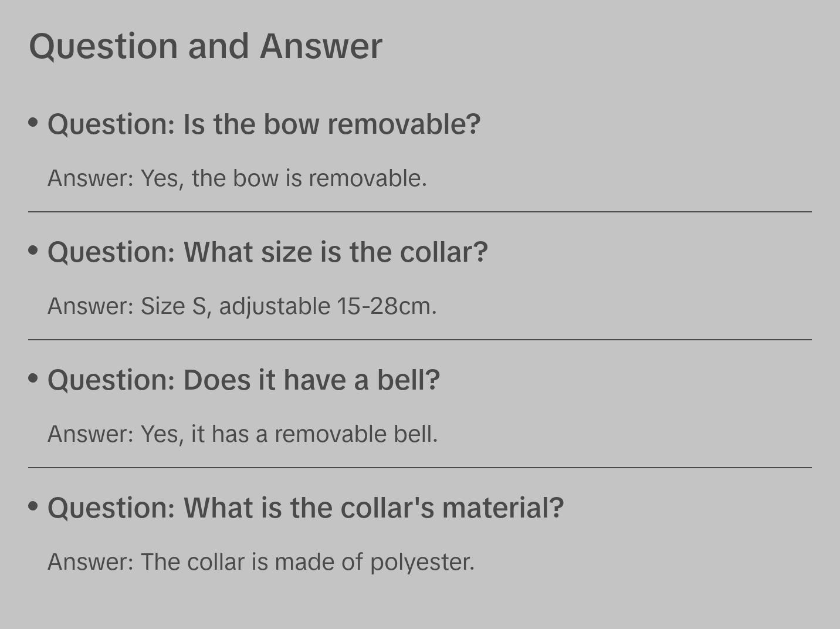Click the answer "Yes, the bow is removable."
Viewport: 840px width, 629px height.
[x=237, y=178]
